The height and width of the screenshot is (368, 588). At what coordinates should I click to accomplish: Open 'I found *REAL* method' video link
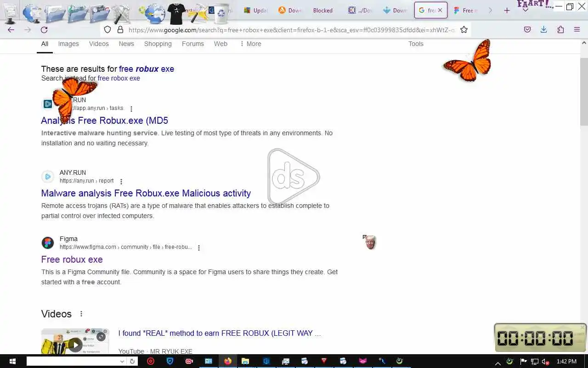(220, 333)
